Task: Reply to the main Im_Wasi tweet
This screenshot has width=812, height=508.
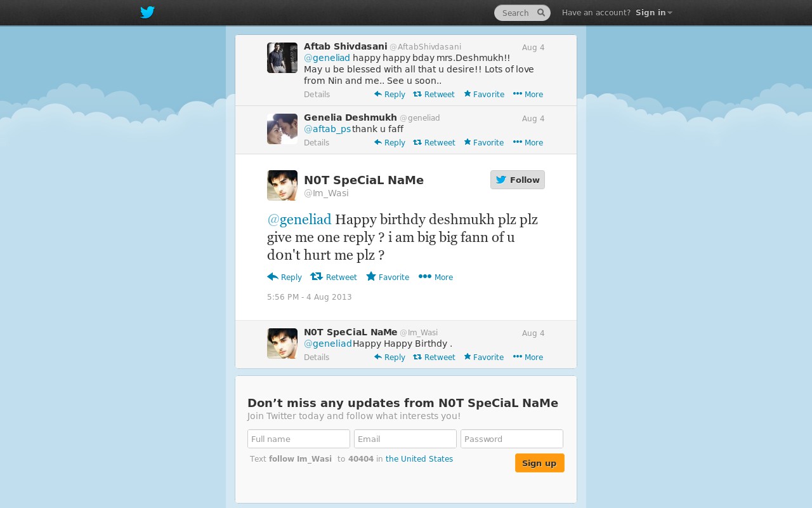Action: 285,277
